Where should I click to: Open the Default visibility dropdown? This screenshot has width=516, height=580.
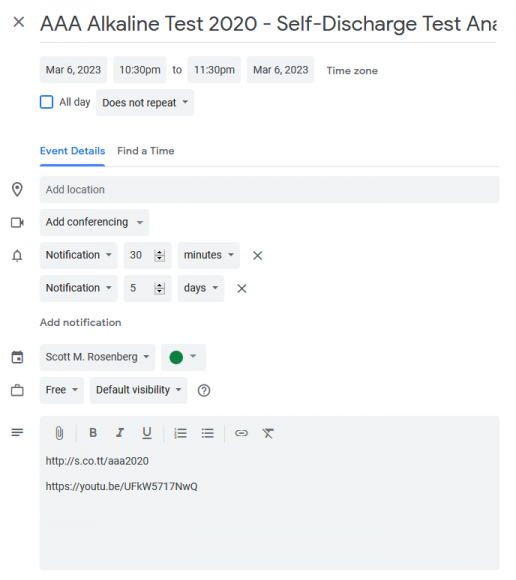point(139,390)
